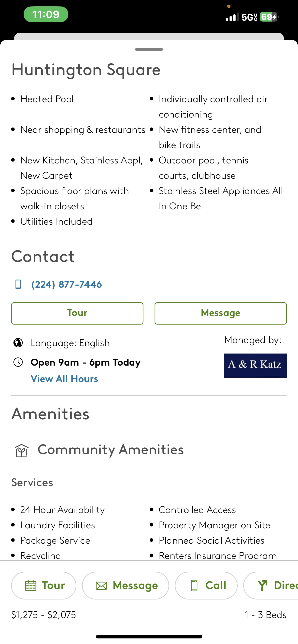
Task: Tap the $1,275 - $2,075 price range
Action: pos(44,615)
